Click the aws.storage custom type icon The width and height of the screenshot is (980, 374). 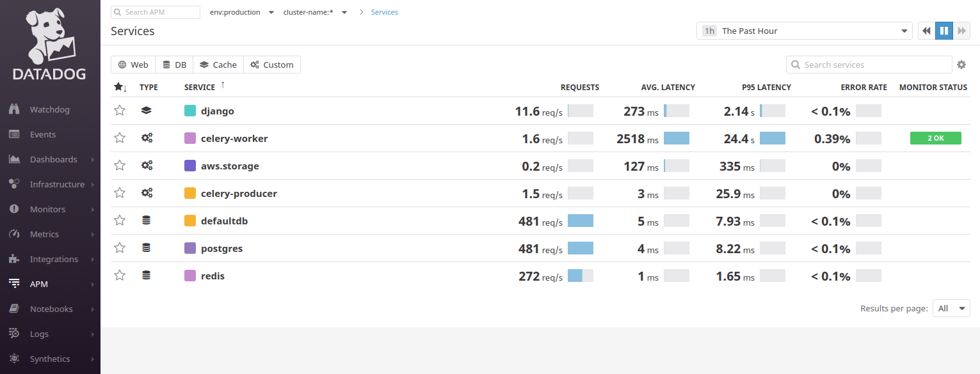pyautogui.click(x=147, y=166)
